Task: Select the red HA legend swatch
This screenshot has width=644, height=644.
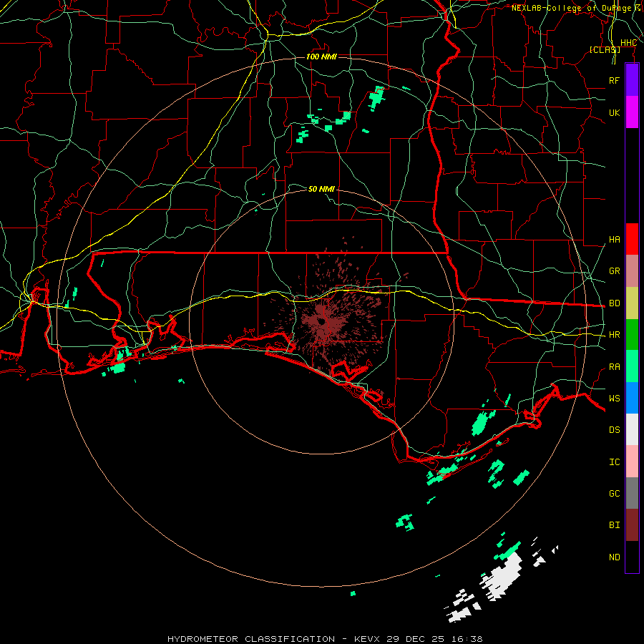Action: (632, 239)
